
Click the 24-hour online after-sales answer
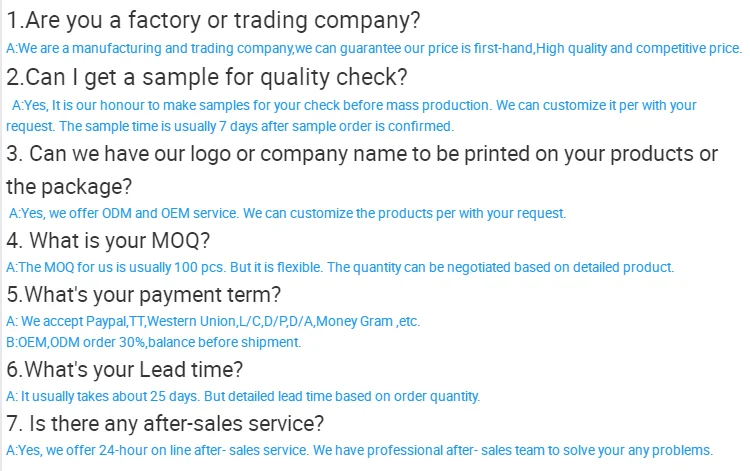click(359, 450)
